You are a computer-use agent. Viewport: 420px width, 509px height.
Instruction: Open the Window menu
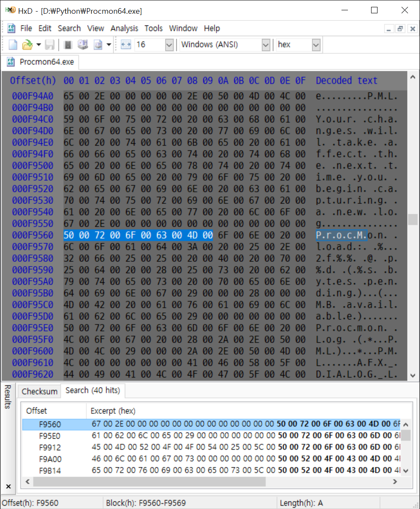point(183,28)
